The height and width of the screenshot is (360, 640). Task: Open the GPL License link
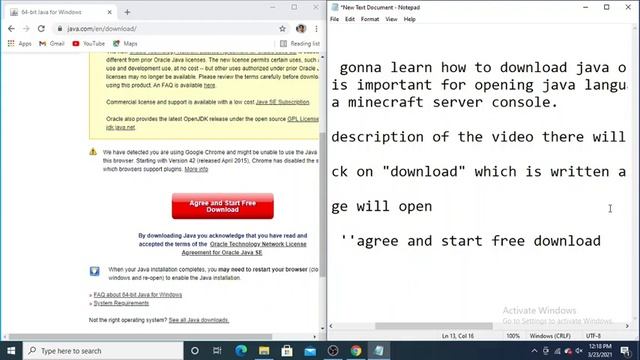303,119
